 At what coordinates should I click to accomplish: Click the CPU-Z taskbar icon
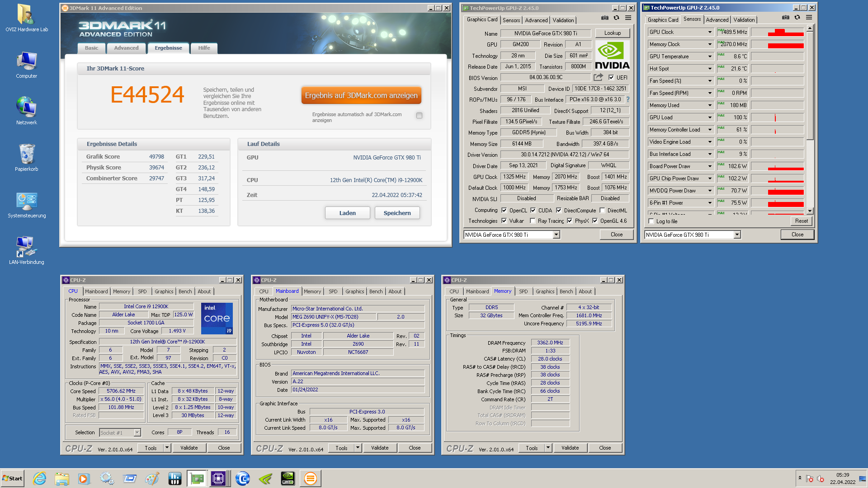point(218,479)
